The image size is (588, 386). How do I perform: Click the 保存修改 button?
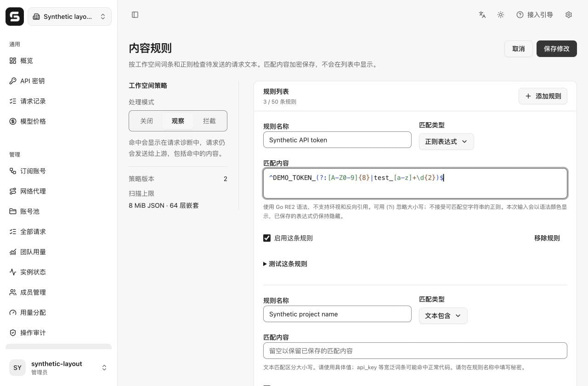(557, 49)
